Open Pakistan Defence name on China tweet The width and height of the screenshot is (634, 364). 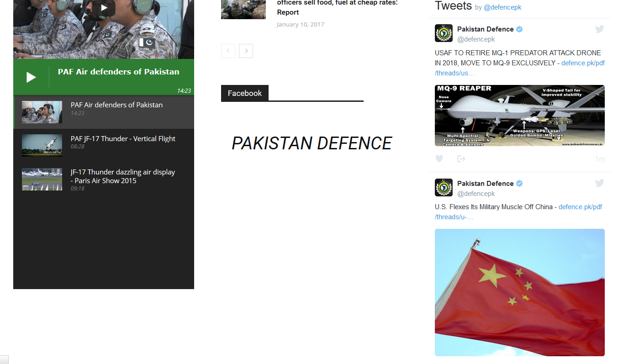coord(485,184)
